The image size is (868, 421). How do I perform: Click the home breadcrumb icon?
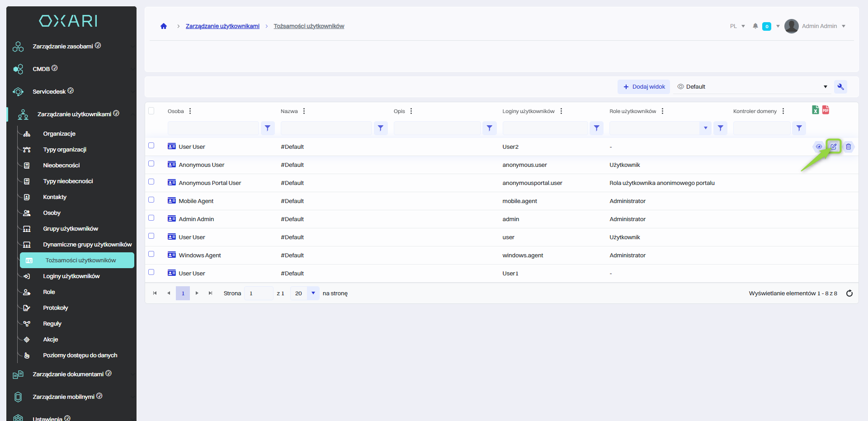pos(164,26)
